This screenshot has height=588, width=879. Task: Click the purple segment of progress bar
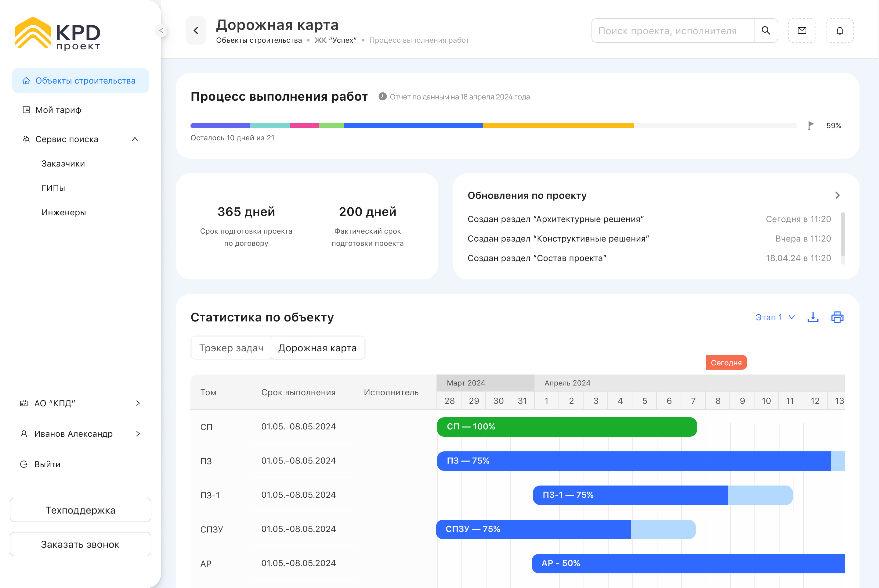point(220,126)
